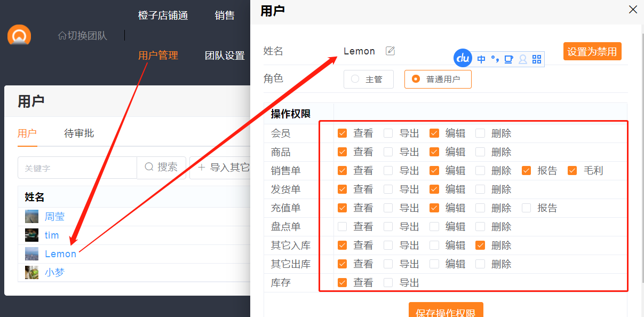Open the 团队设置 menu item
The height and width of the screenshot is (317, 644).
(x=225, y=56)
